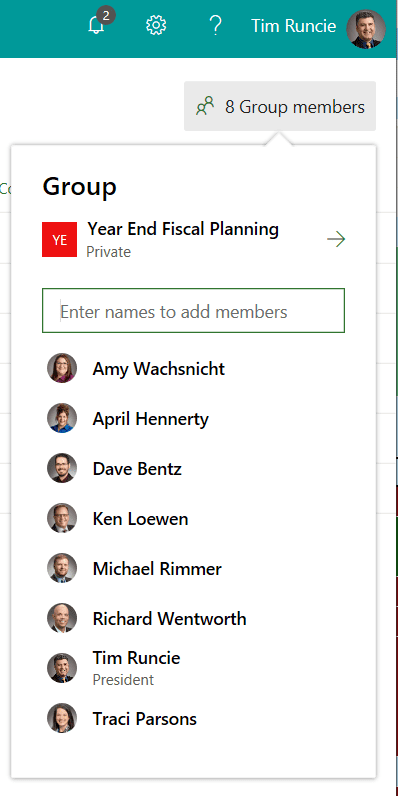Open the notifications bell icon
Image resolution: width=398 pixels, height=796 pixels.
96,25
